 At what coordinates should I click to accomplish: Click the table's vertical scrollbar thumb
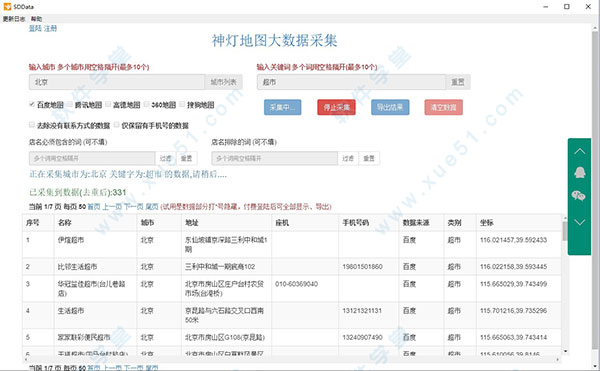565,231
